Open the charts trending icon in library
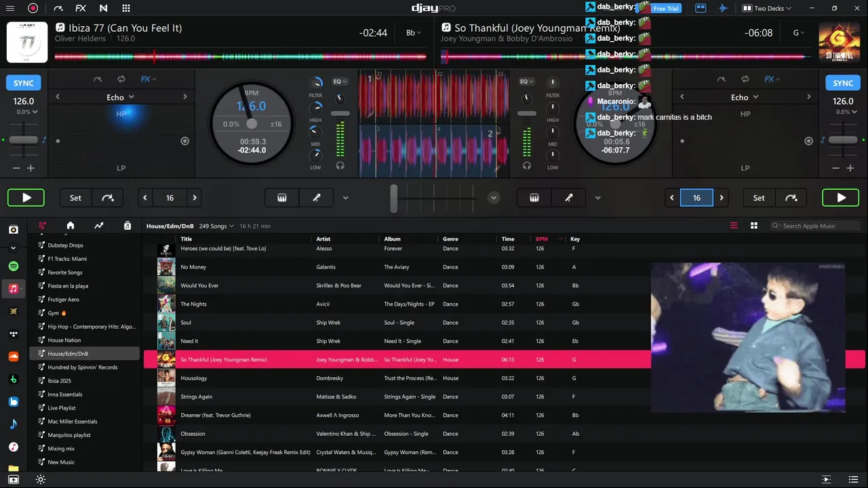 pyautogui.click(x=99, y=226)
